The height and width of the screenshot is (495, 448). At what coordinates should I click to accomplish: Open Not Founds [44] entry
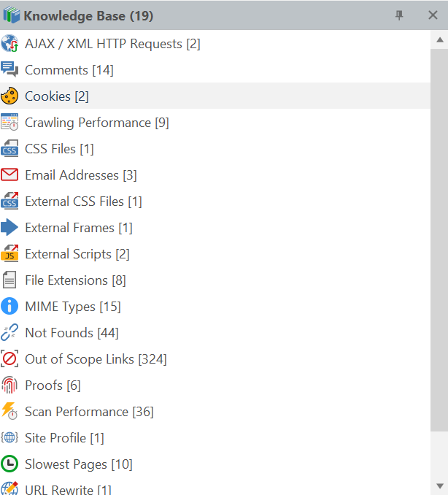tap(72, 333)
